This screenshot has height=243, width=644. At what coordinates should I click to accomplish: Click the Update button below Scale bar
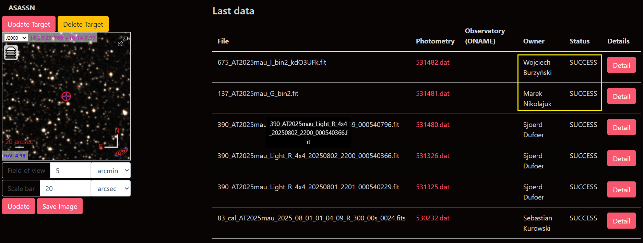tap(19, 206)
